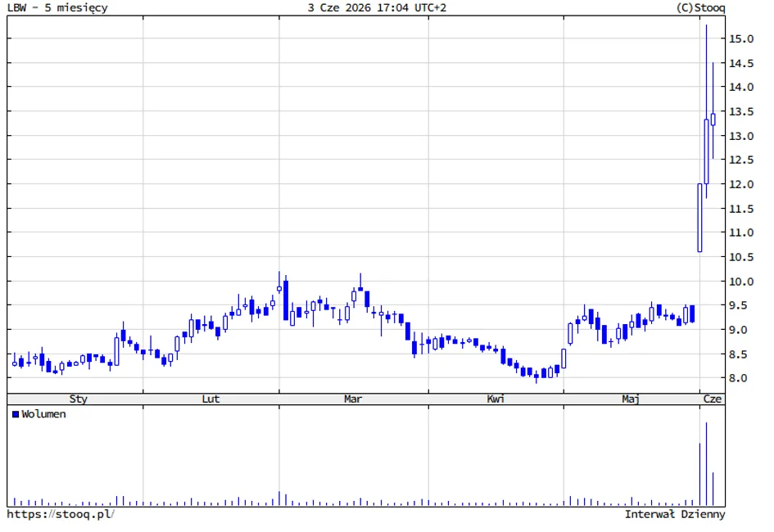Select the 'Sty' month axis label
The image size is (774, 532).
coord(78,399)
